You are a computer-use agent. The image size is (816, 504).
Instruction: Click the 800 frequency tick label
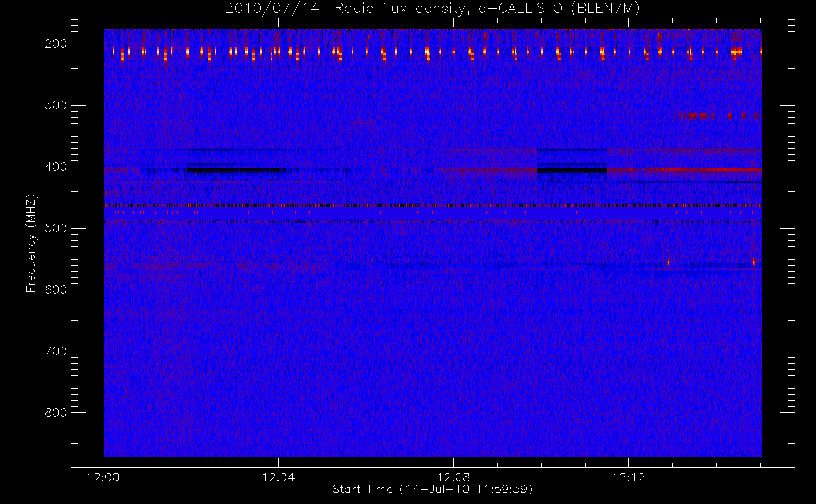click(55, 413)
